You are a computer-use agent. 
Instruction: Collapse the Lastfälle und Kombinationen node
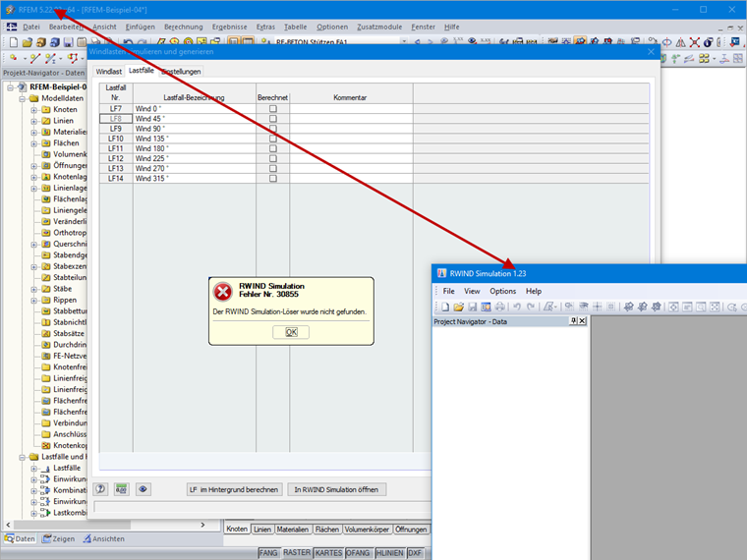point(22,457)
